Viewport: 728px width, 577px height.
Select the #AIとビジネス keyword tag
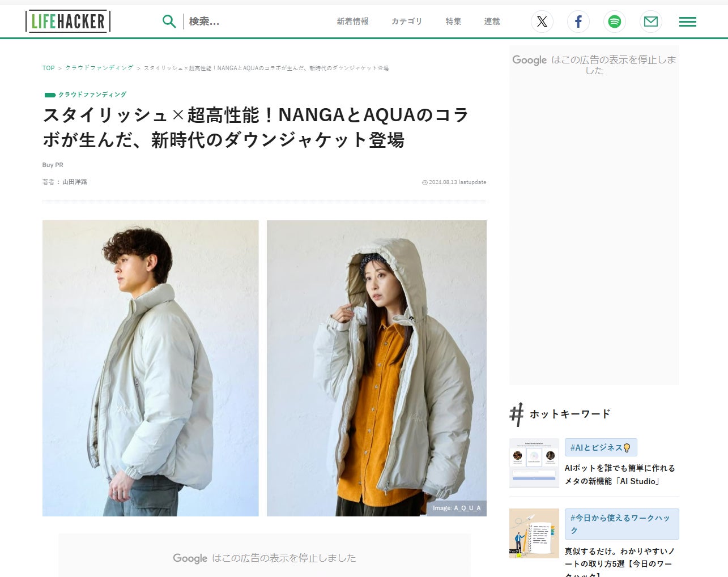[x=601, y=447]
